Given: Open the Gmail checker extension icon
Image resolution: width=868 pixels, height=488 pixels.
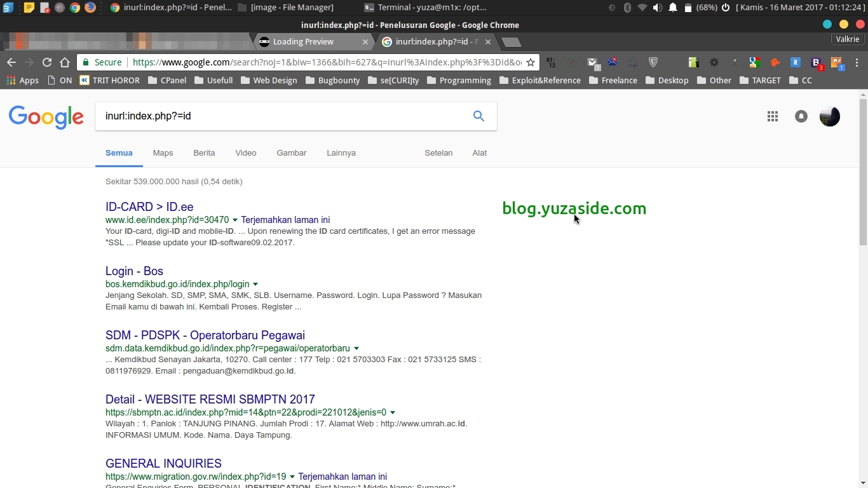Looking at the screenshot, I should (x=593, y=62).
